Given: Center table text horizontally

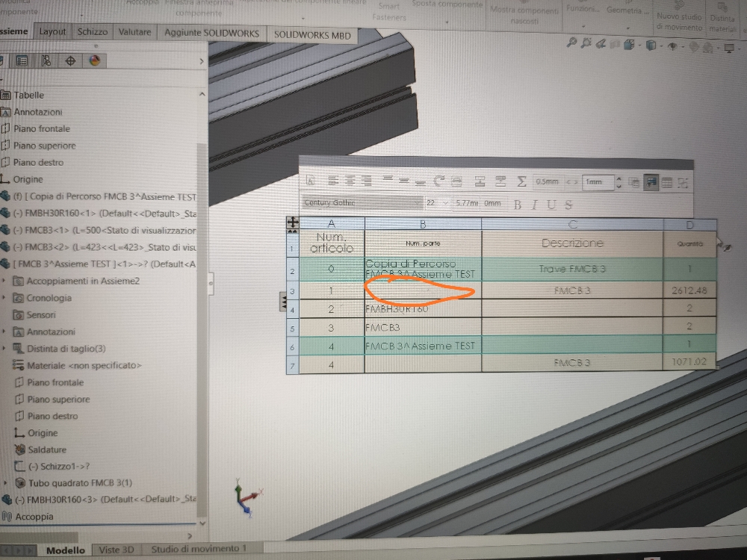Looking at the screenshot, I should pos(350,181).
